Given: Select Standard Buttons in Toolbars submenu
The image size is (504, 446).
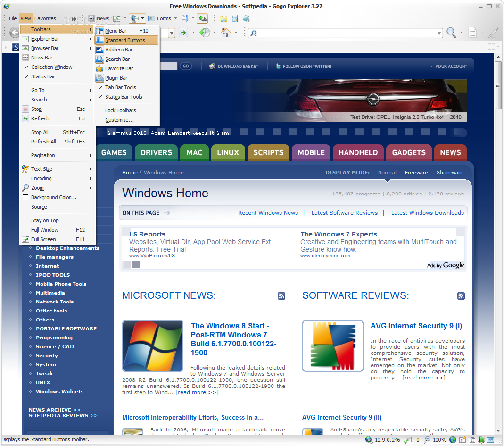Looking at the screenshot, I should coord(127,40).
